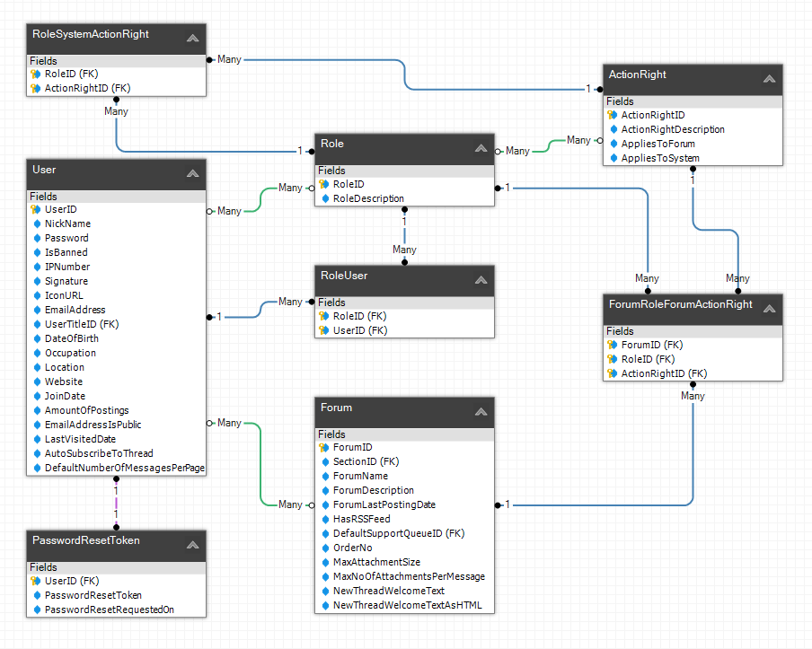812x649 pixels.
Task: Select OrderNo field in Forum
Action: pos(404,548)
